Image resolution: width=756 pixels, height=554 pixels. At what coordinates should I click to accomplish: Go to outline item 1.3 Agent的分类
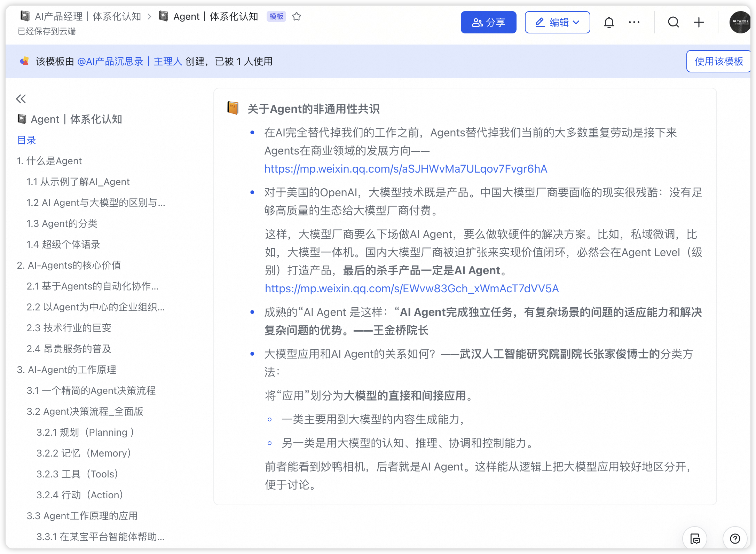(x=62, y=223)
